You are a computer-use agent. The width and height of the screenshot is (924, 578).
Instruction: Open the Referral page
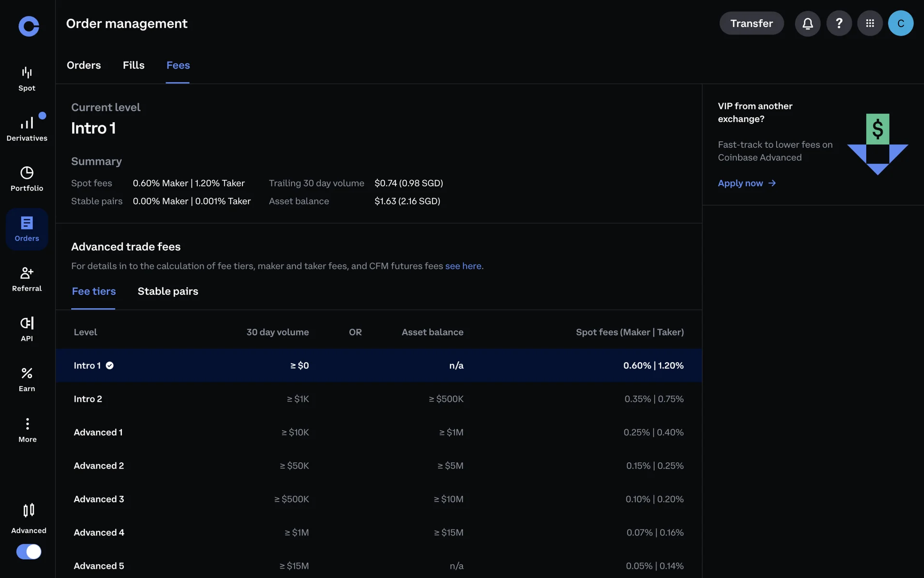(x=27, y=279)
